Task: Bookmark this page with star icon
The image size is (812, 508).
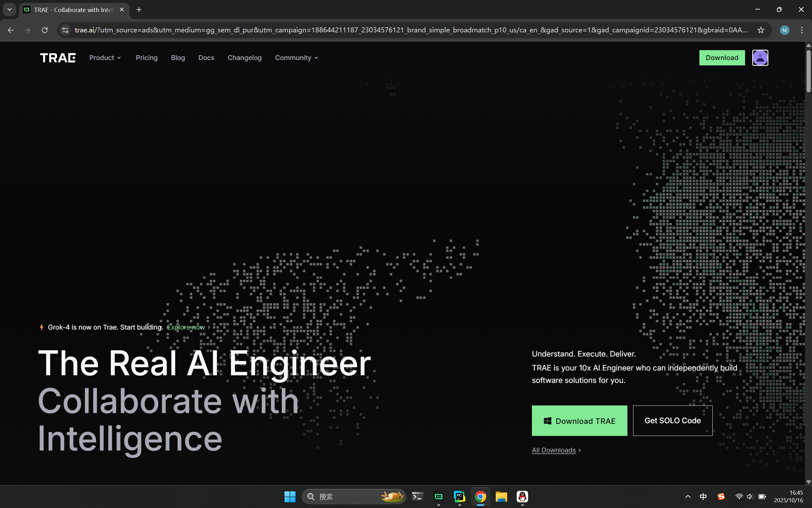Action: (x=761, y=30)
